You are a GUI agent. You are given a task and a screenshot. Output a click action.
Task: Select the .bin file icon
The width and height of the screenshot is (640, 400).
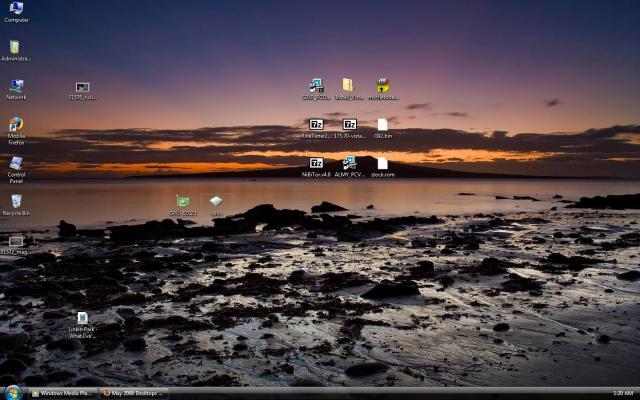[382, 129]
